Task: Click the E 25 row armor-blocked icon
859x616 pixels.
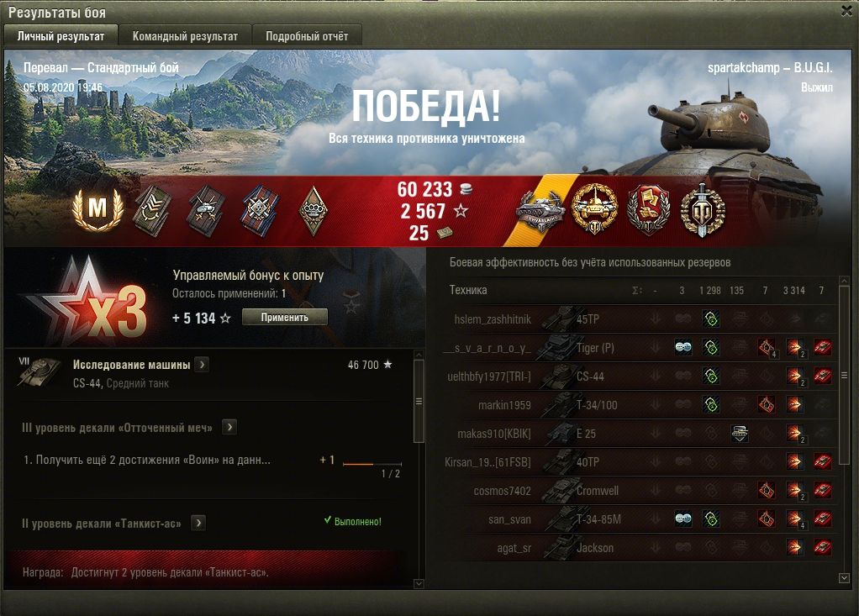Action: (740, 434)
